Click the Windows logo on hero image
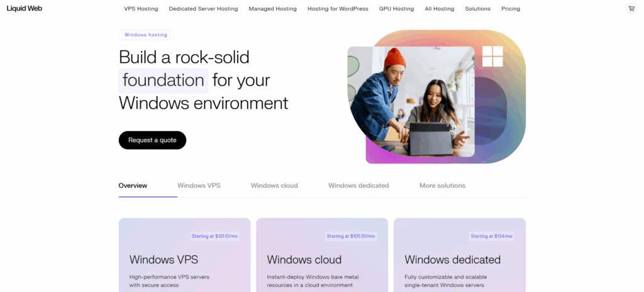The image size is (644, 292). click(492, 57)
